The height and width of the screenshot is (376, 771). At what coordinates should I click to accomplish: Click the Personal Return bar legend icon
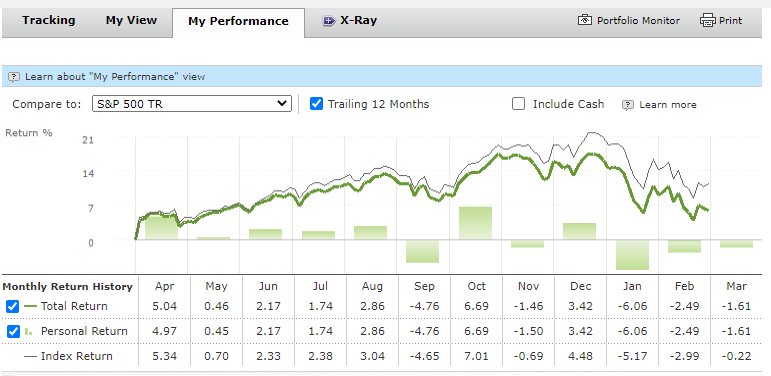29,332
